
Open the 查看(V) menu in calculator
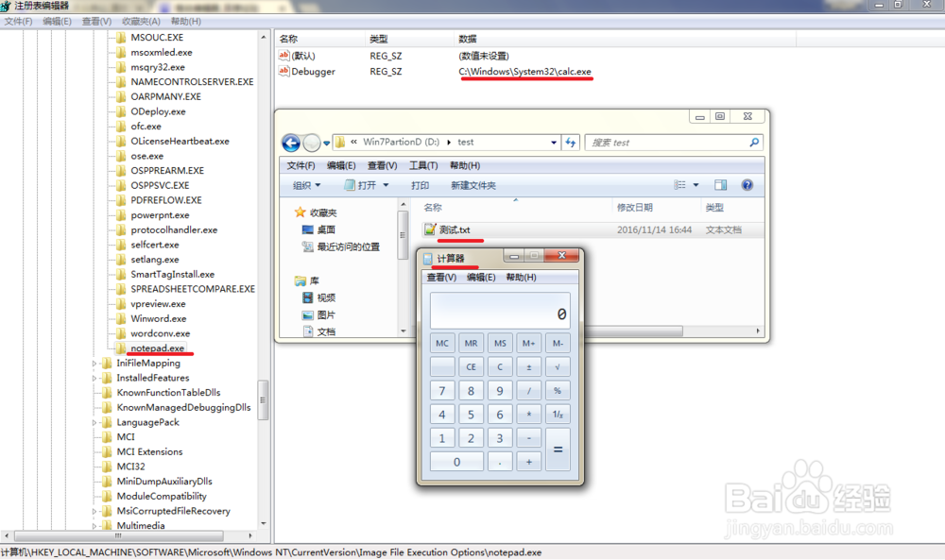[x=441, y=277]
